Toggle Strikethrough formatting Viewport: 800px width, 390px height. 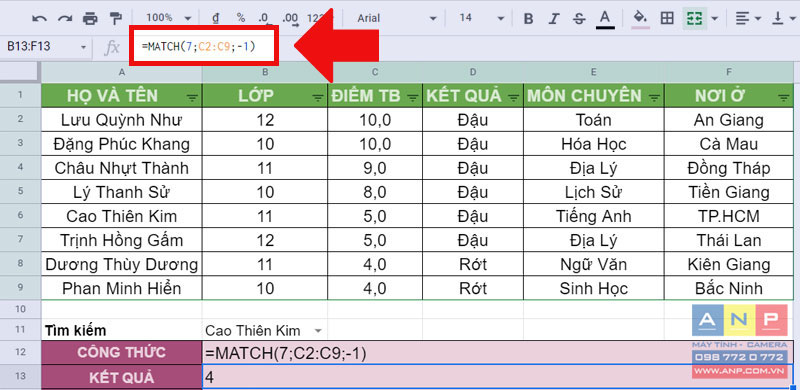pyautogui.click(x=579, y=19)
